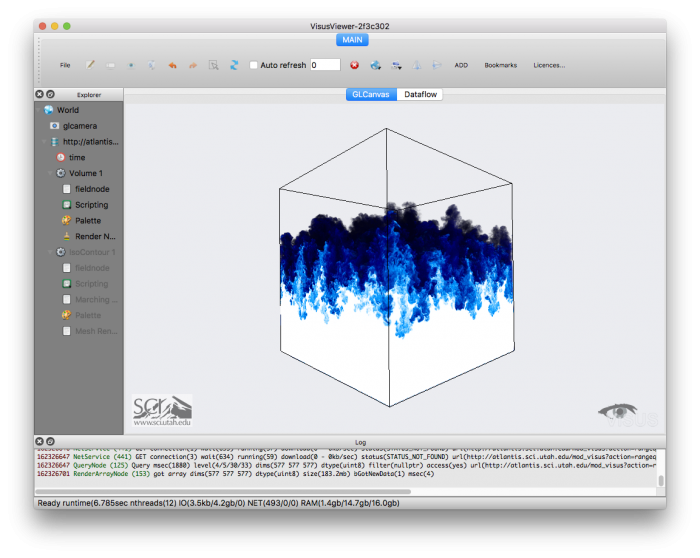
Task: Click the red stop icon in the toolbar
Action: [354, 65]
